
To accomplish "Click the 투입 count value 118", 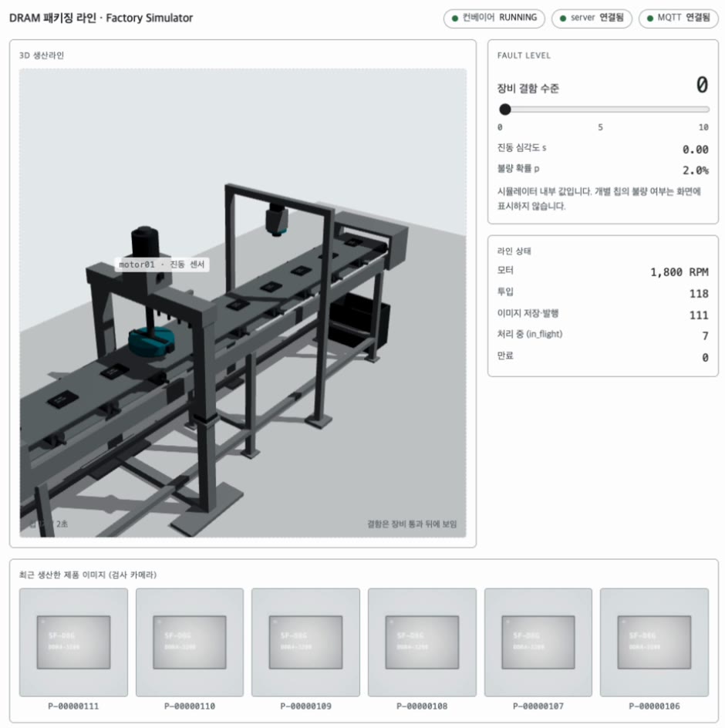I will (x=699, y=293).
